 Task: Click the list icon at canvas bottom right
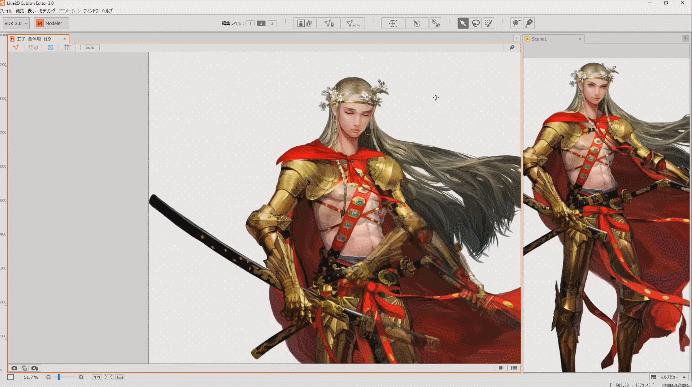coord(514,368)
